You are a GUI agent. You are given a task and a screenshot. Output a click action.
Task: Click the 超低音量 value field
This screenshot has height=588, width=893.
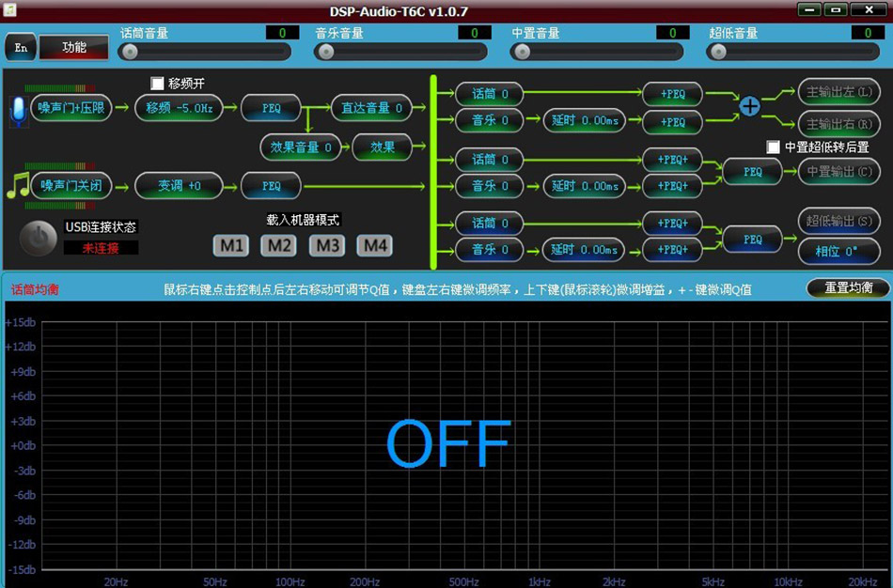pos(867,31)
